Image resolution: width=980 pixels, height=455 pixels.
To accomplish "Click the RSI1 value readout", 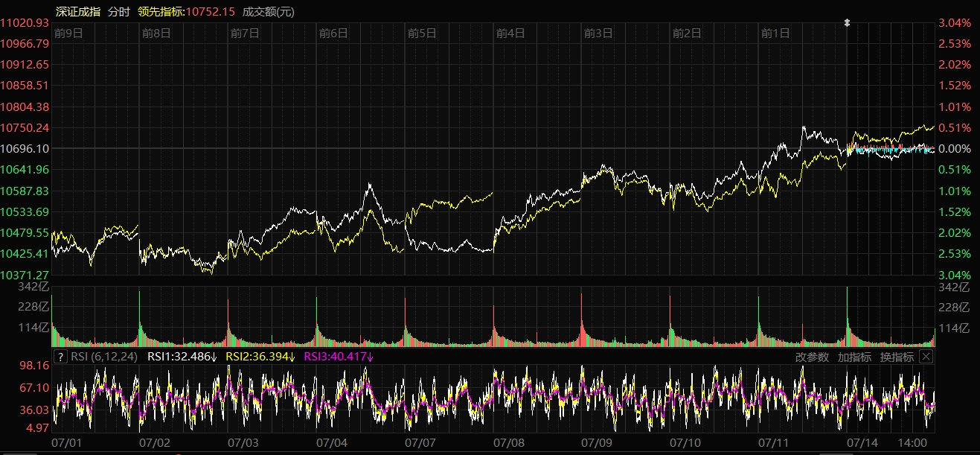I will [182, 357].
